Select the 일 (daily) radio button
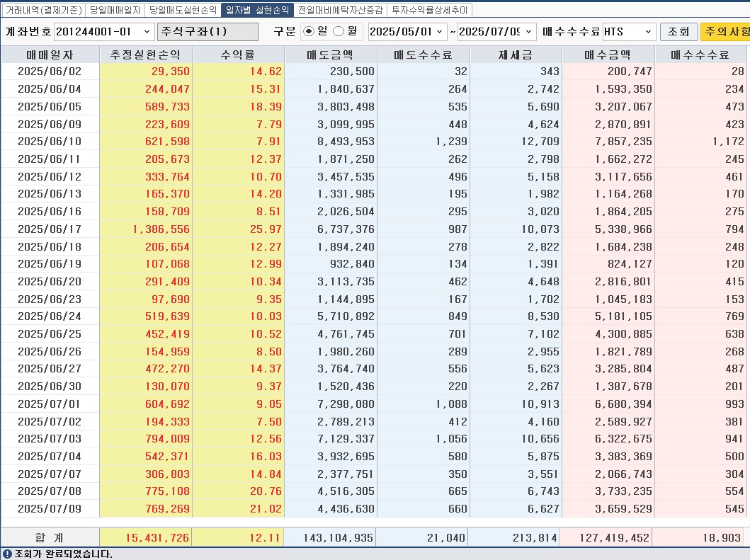This screenshot has width=750, height=560. point(308,32)
